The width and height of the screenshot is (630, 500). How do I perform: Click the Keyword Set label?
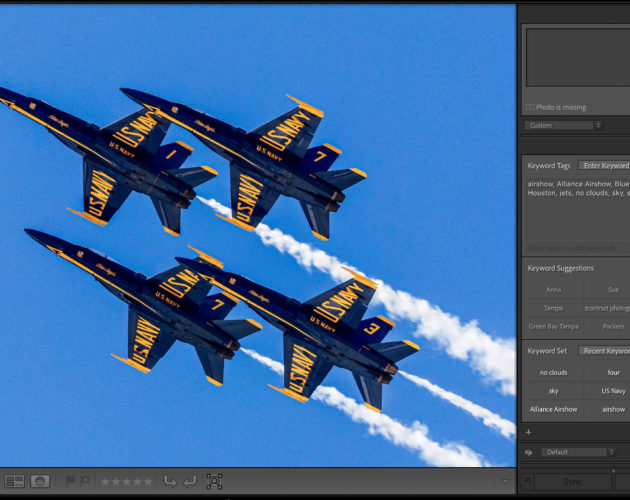tap(547, 351)
